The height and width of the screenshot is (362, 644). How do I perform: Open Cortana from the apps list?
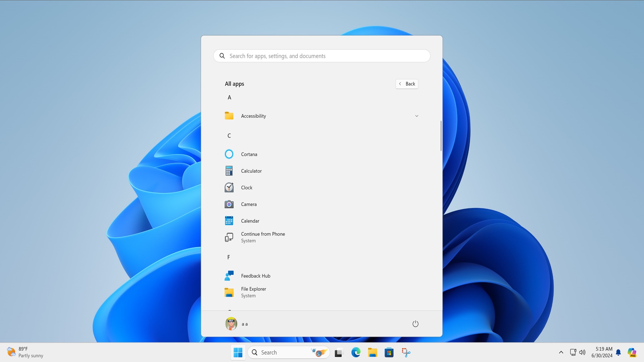[x=249, y=154]
